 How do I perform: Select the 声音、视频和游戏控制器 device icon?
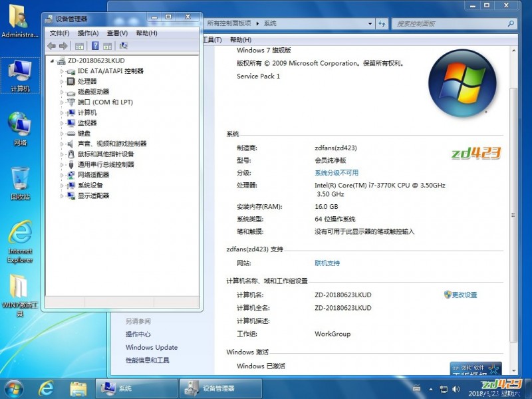(71, 144)
